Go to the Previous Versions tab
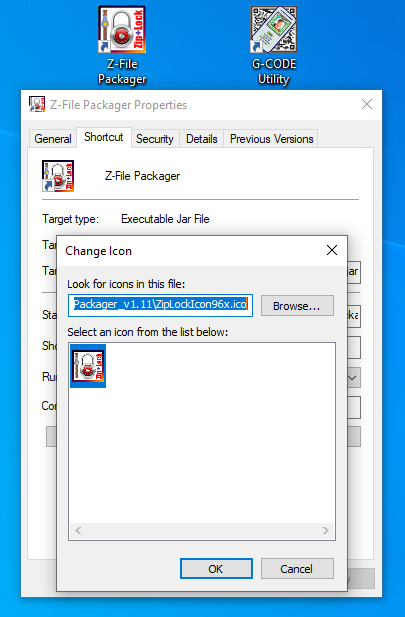 272,139
